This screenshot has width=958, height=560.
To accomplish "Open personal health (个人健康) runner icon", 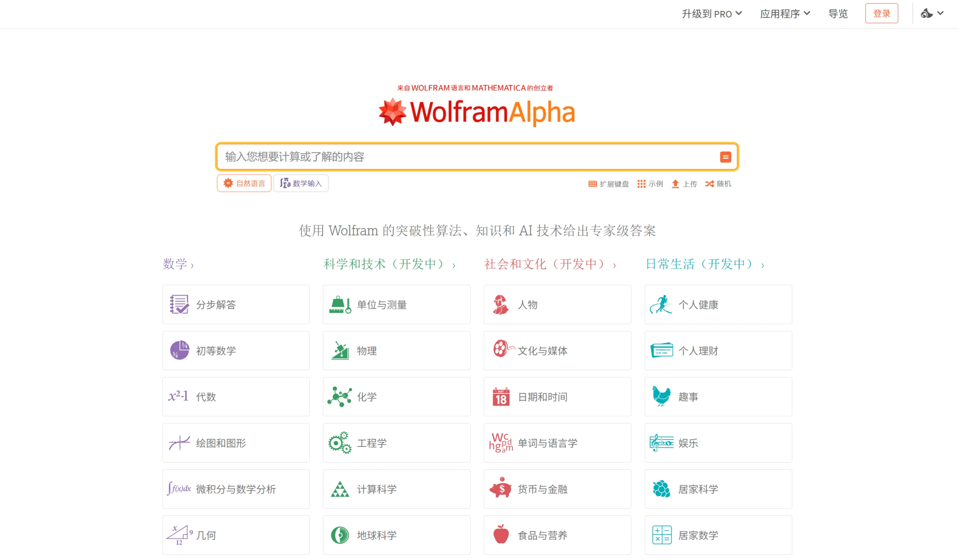I will [x=661, y=304].
